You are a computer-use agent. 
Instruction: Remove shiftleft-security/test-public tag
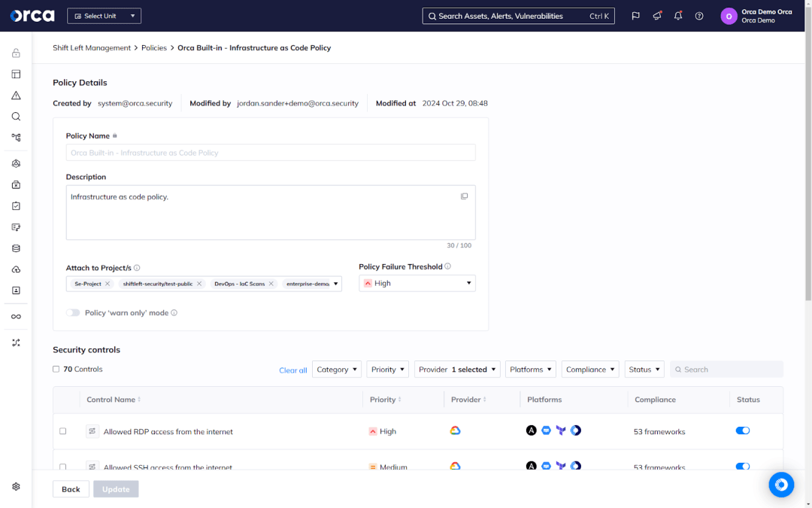(x=198, y=284)
